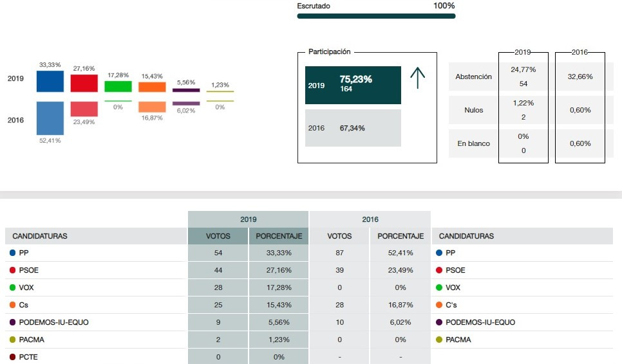
Task: Click the 2016 abstention value 32,66%
Action: click(580, 77)
